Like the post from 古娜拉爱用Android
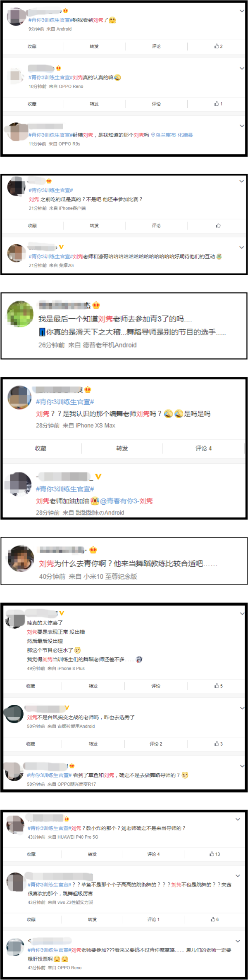The width and height of the screenshot is (248, 980). click(218, 744)
